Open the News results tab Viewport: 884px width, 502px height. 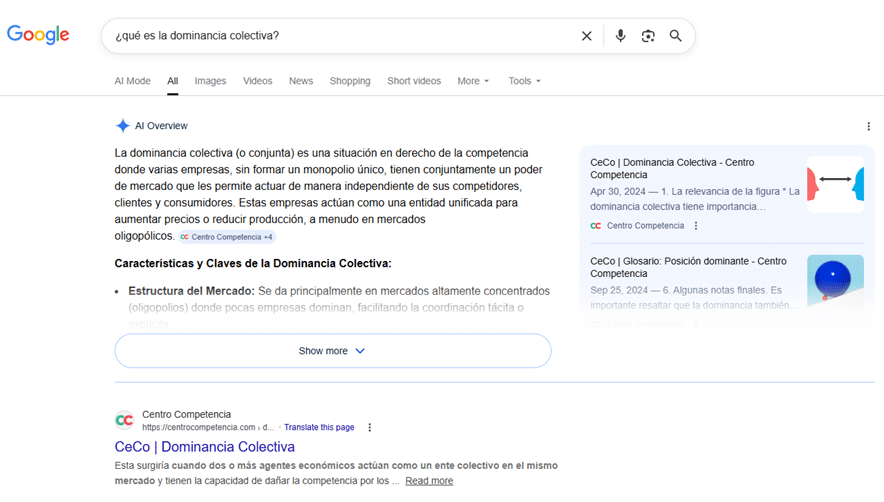click(301, 81)
